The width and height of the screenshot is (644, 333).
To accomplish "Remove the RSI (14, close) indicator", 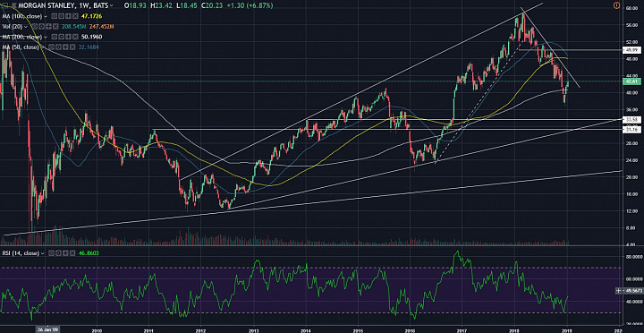I will point(72,253).
